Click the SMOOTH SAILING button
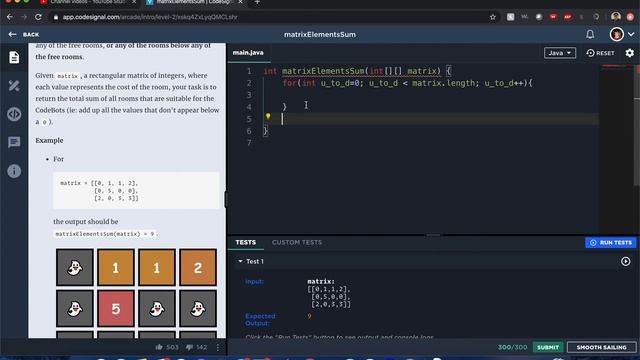This screenshot has height=360, width=640. pos(602,347)
